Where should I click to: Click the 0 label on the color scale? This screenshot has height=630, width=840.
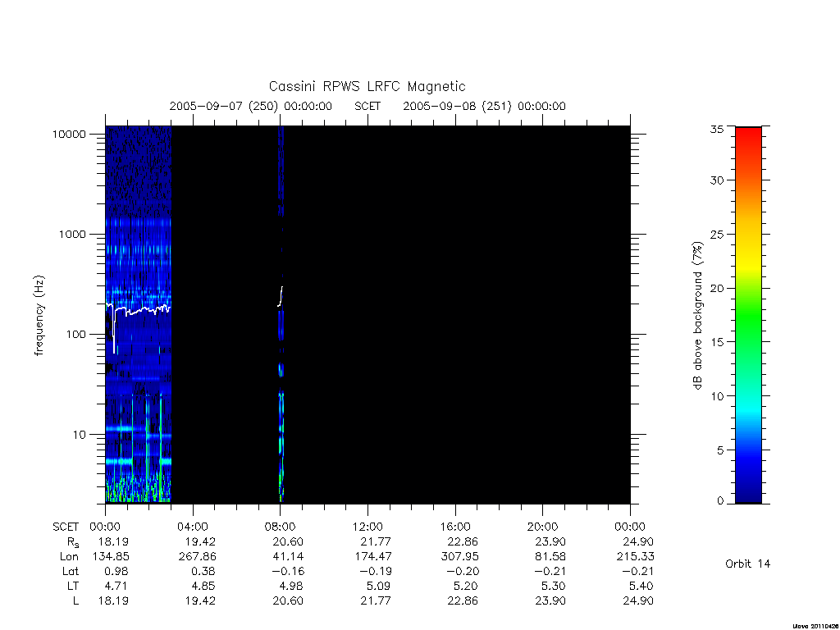pos(720,500)
